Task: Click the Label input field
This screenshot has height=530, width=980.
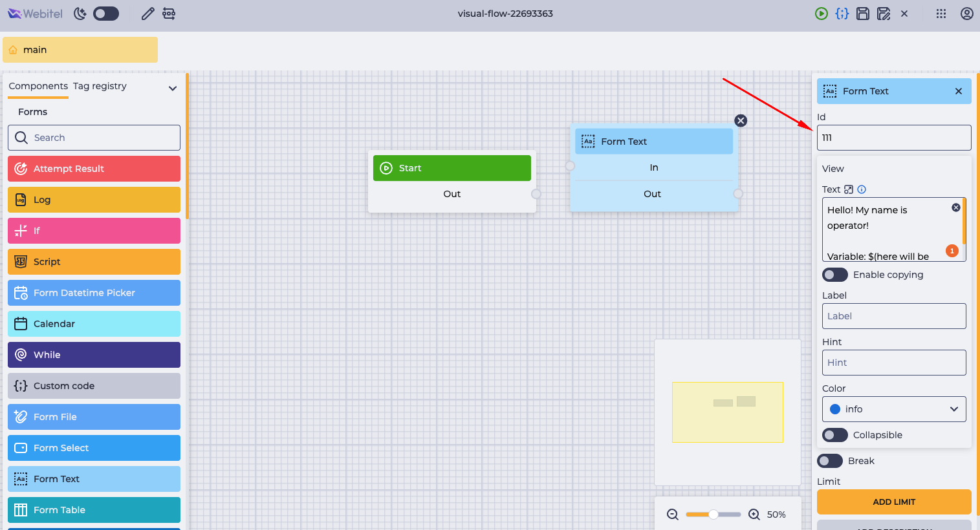Action: click(x=894, y=316)
